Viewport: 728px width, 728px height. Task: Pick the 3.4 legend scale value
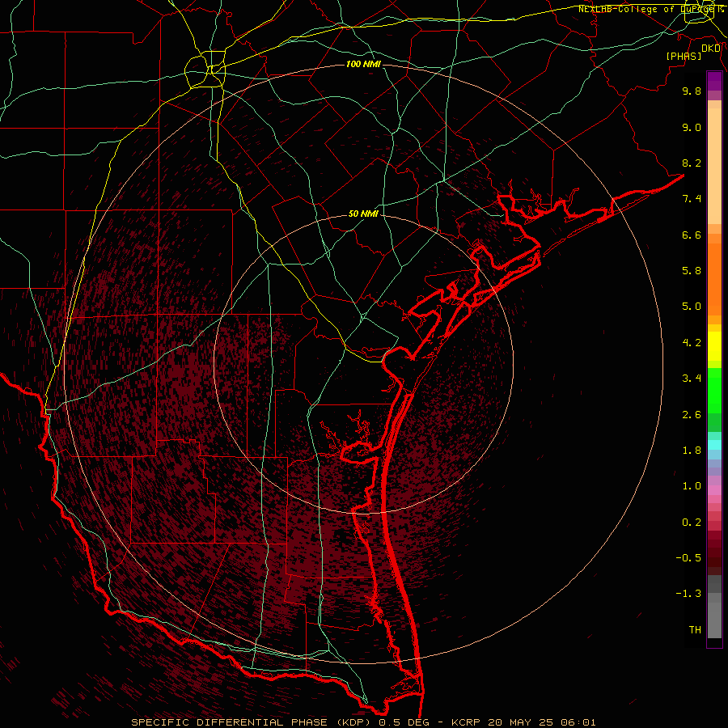click(692, 379)
